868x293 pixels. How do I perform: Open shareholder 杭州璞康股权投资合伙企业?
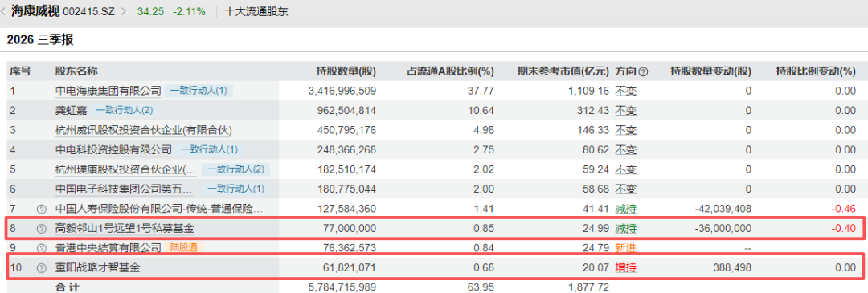[x=125, y=169]
